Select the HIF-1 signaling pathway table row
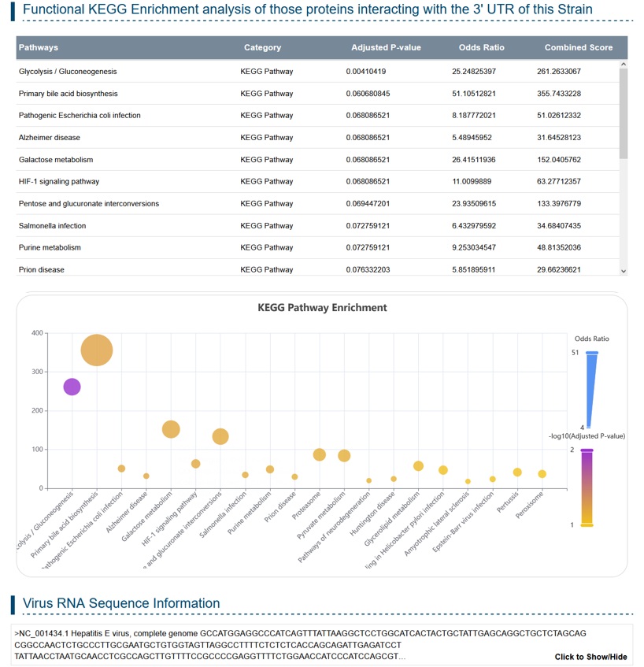Screen dimensions: 644x667 (x=315, y=182)
